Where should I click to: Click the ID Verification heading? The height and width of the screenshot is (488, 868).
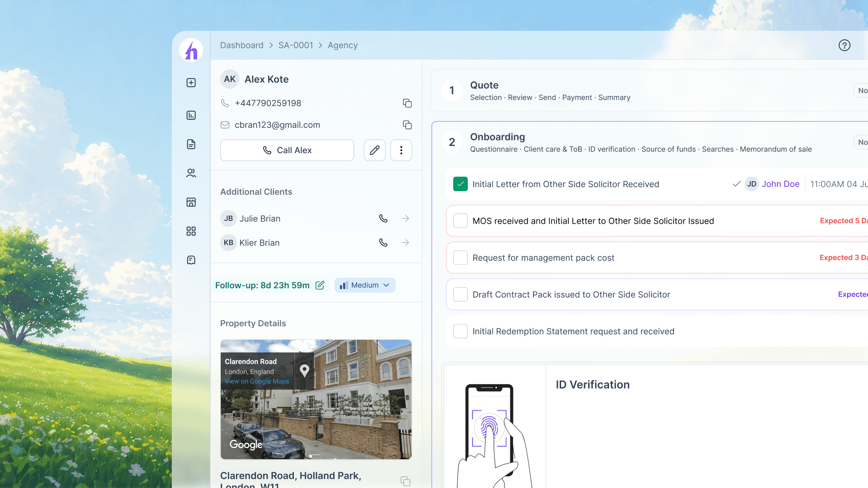pyautogui.click(x=593, y=385)
